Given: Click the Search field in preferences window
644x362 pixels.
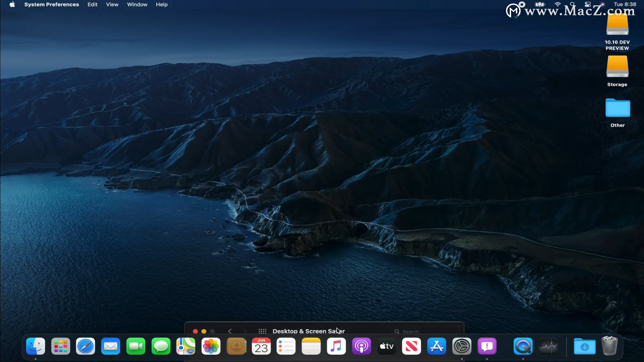Looking at the screenshot, I should (426, 331).
